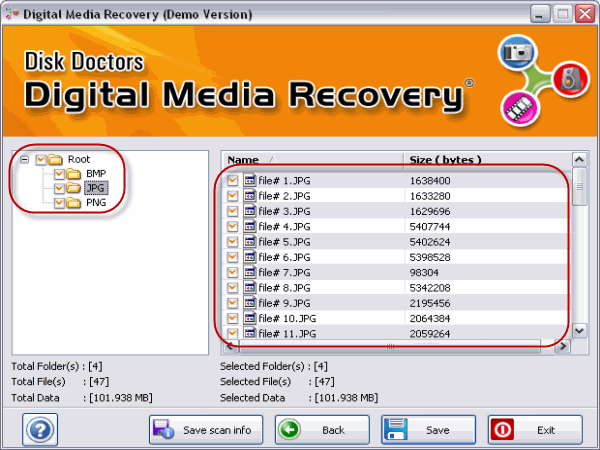This screenshot has width=600, height=450.
Task: Uncheck file# 2.JPG checkbox
Action: coord(232,196)
